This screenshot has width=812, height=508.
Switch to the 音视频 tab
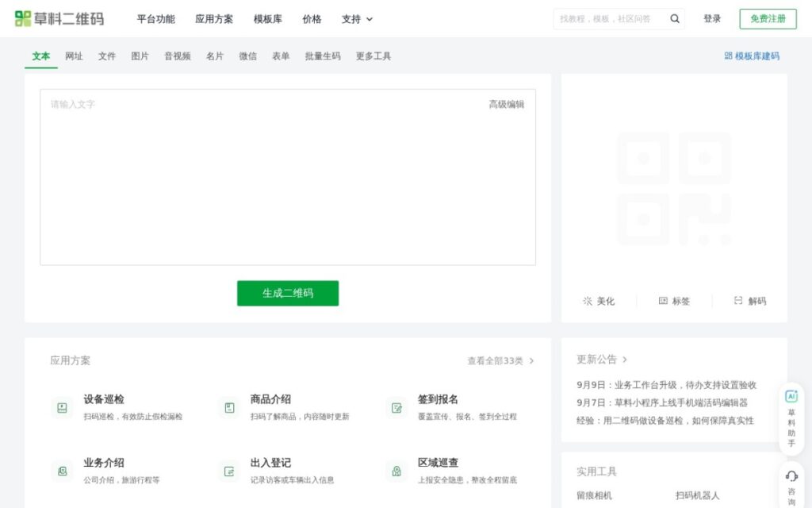point(178,56)
